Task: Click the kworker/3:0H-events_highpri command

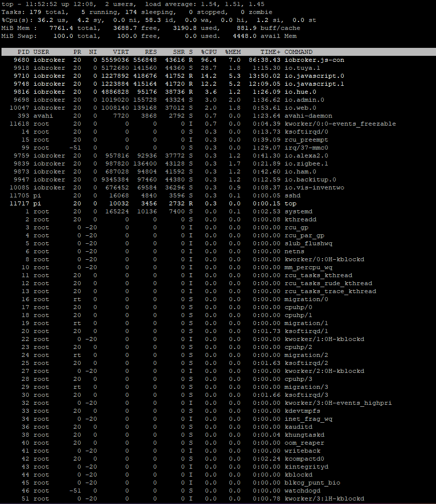Action: [x=338, y=403]
